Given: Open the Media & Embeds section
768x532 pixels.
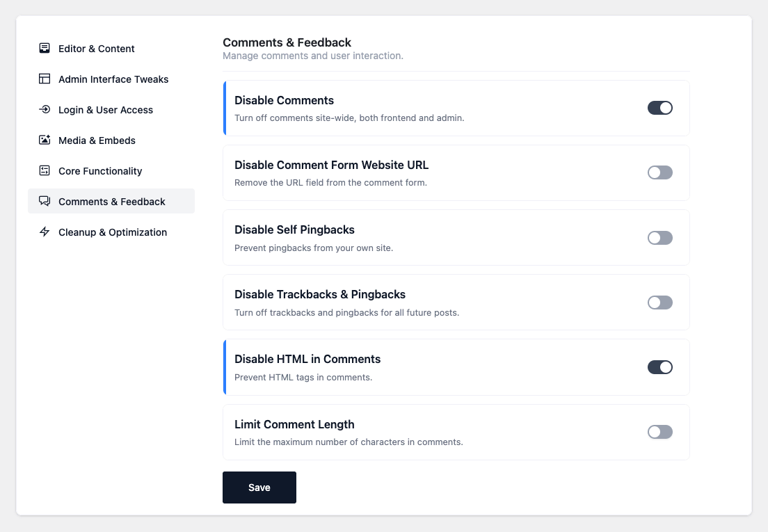Looking at the screenshot, I should (x=97, y=140).
